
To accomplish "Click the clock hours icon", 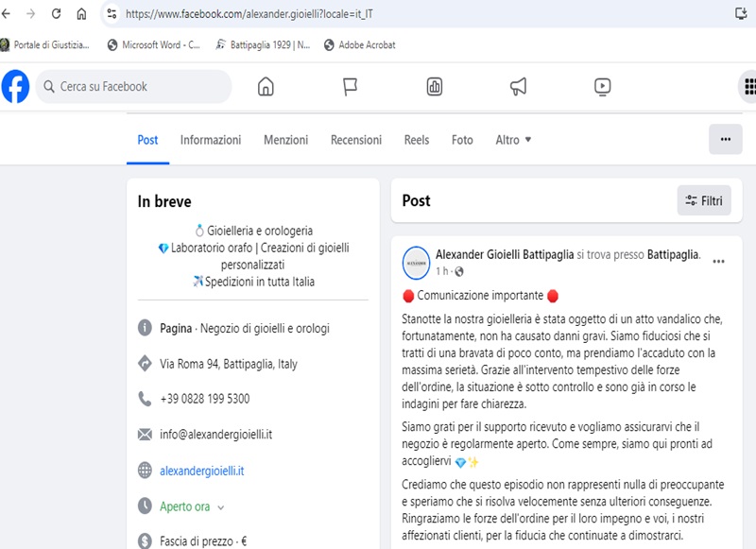I will pos(145,506).
